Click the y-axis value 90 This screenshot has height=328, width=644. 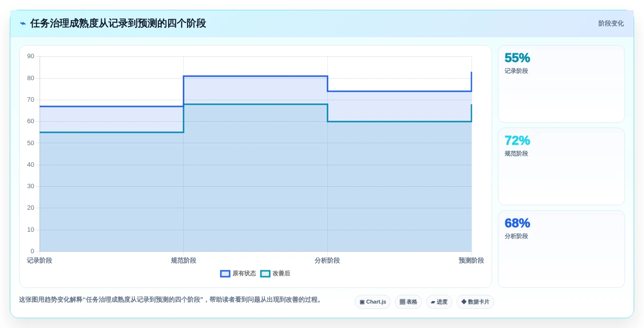pyautogui.click(x=31, y=56)
